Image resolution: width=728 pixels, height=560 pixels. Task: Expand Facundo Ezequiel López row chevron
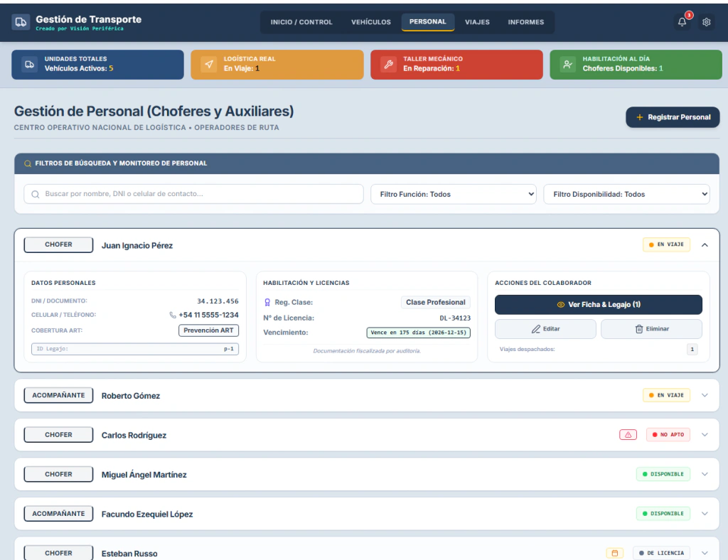705,514
